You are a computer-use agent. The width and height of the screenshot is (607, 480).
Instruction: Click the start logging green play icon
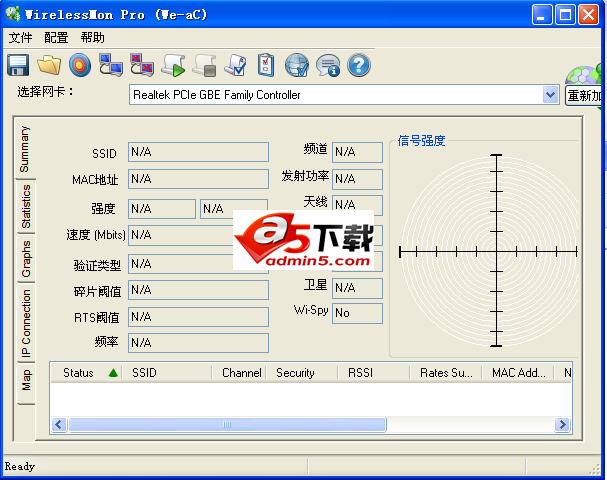coord(173,66)
